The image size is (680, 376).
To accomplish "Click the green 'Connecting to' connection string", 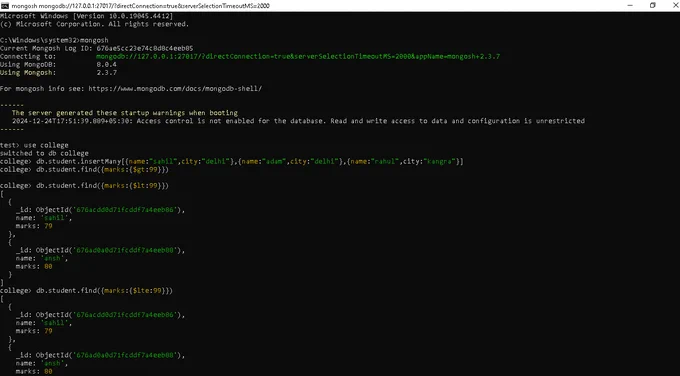I will 298,56.
